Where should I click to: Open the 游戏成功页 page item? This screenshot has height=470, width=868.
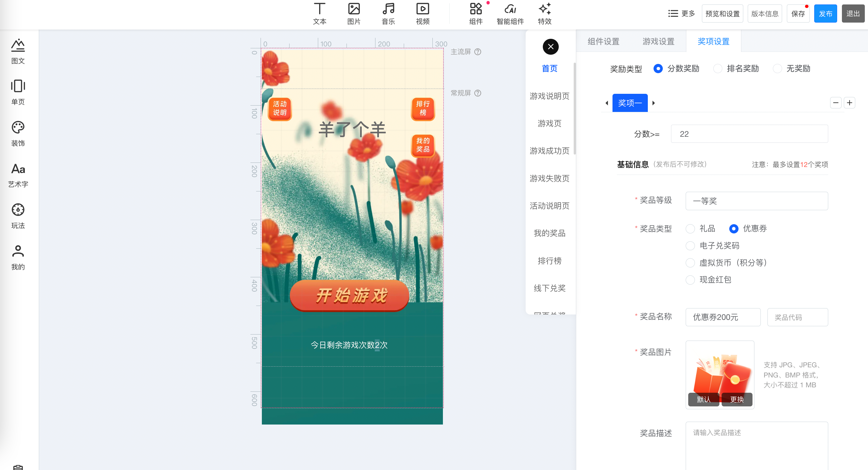point(549,151)
